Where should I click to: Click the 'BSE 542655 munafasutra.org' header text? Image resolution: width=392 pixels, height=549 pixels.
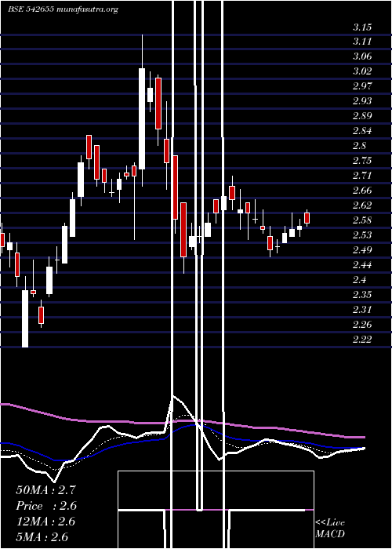pyautogui.click(x=63, y=9)
